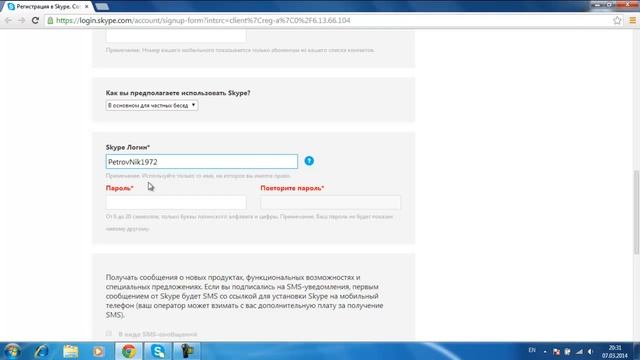Open Chrome menu hamburger icon

632,20
